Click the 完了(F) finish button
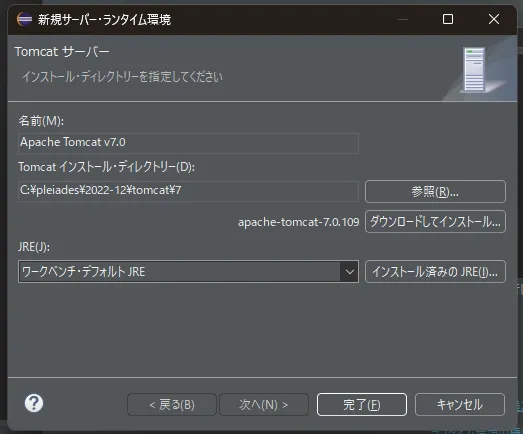The image size is (523, 434). point(362,405)
